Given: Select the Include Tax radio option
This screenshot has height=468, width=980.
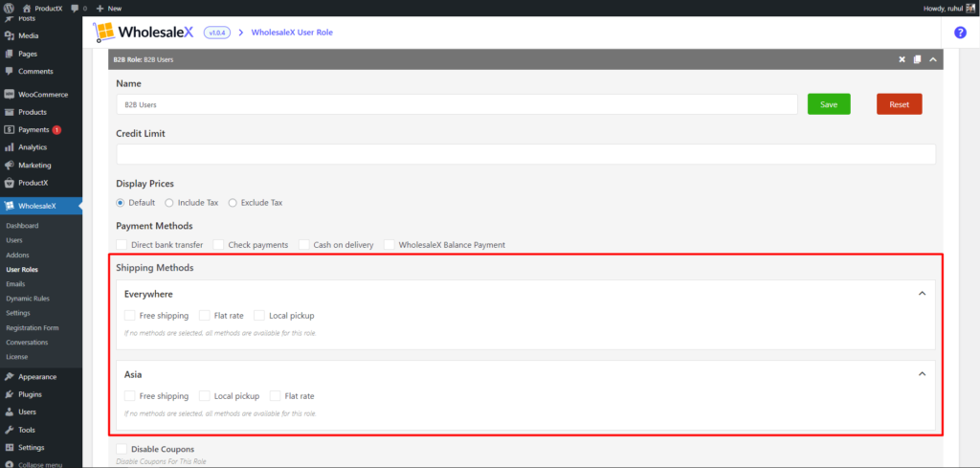Looking at the screenshot, I should point(169,203).
